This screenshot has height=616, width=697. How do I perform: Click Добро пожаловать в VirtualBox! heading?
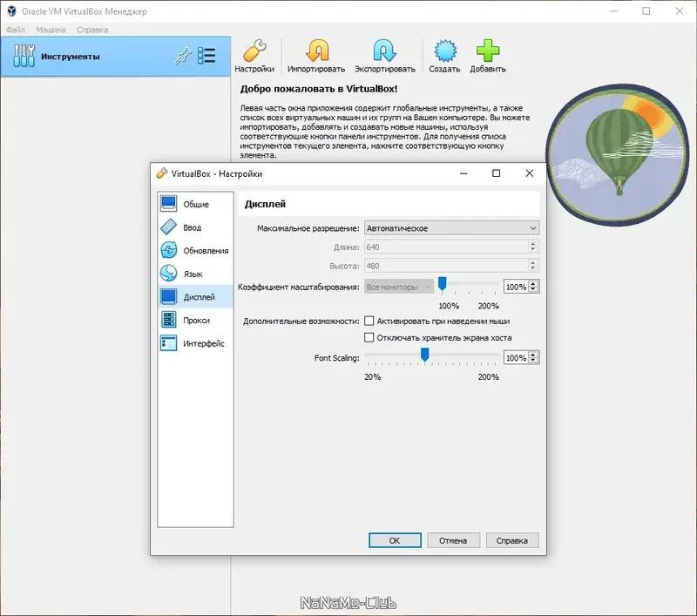click(x=319, y=89)
